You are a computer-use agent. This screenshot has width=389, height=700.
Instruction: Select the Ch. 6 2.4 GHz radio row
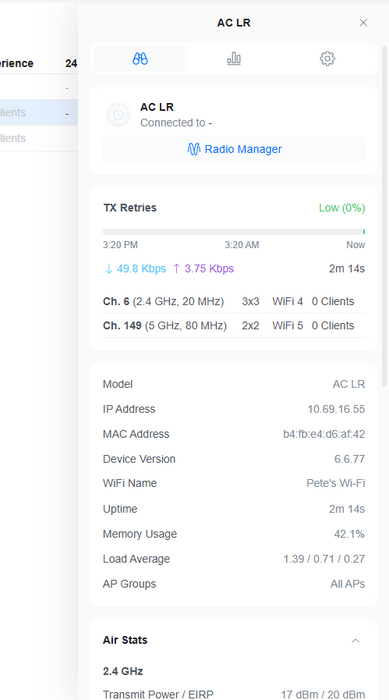point(234,301)
